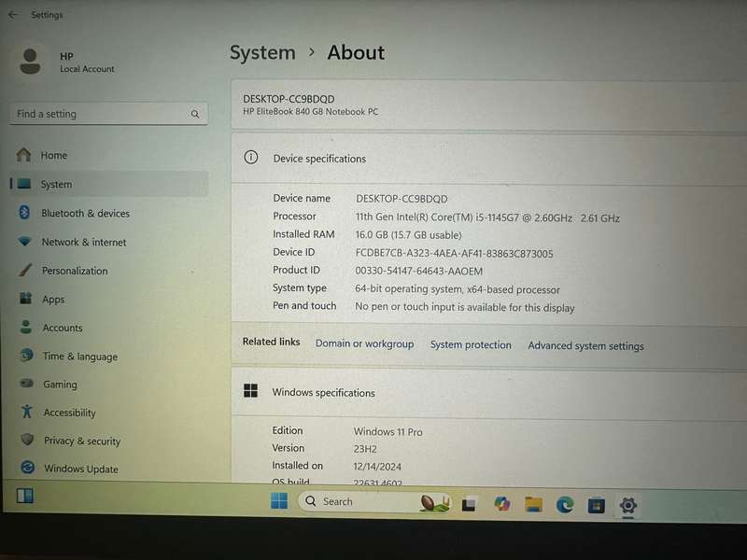Click the info icon beside Device specifications
Screen dimensions: 747x560
coord(251,157)
